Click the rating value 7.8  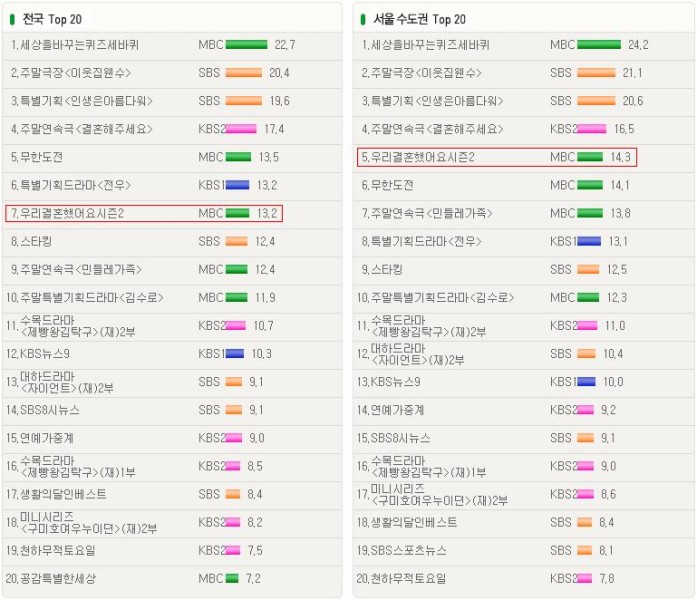click(607, 579)
